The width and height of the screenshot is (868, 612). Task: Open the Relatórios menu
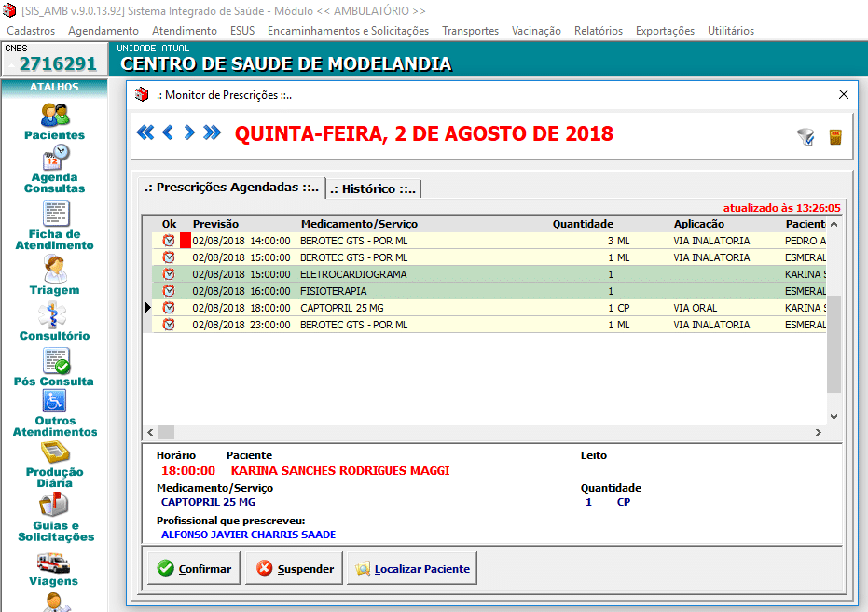(x=598, y=31)
